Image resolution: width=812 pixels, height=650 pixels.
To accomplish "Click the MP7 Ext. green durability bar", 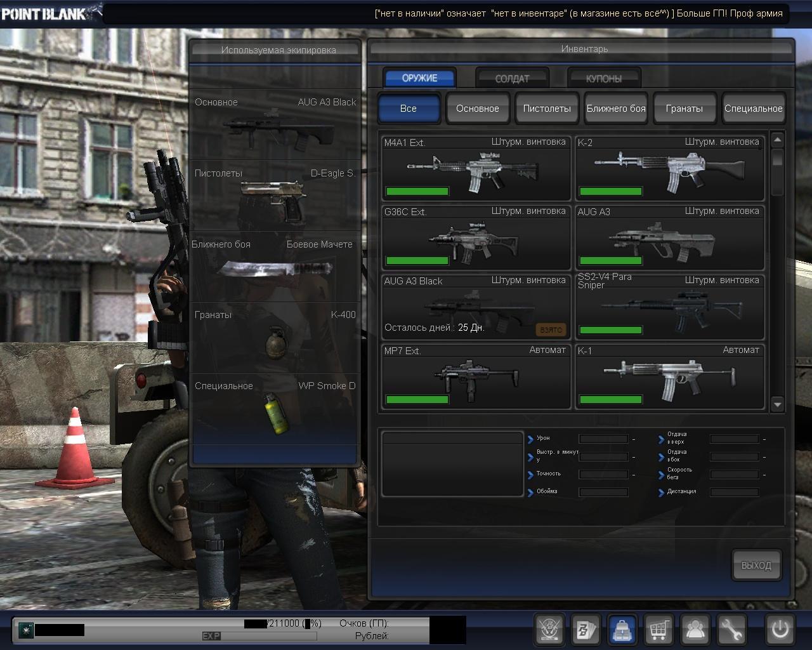I will pyautogui.click(x=417, y=399).
